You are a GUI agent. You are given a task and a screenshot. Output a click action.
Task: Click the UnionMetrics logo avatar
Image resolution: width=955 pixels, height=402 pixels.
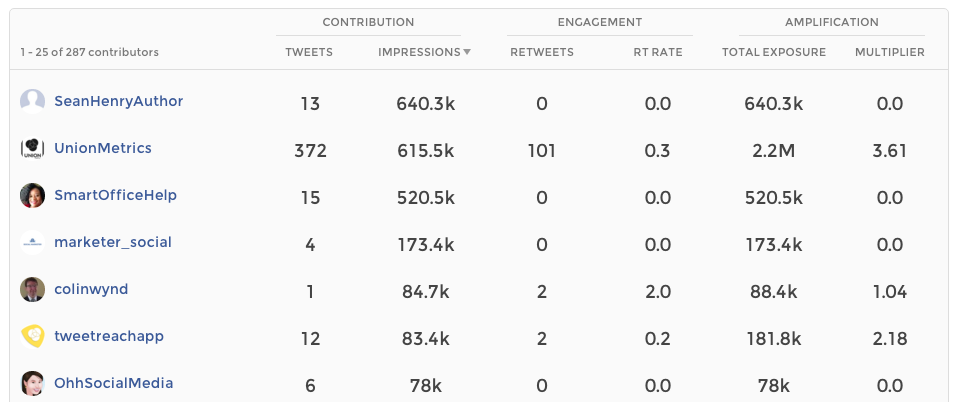pyautogui.click(x=33, y=148)
